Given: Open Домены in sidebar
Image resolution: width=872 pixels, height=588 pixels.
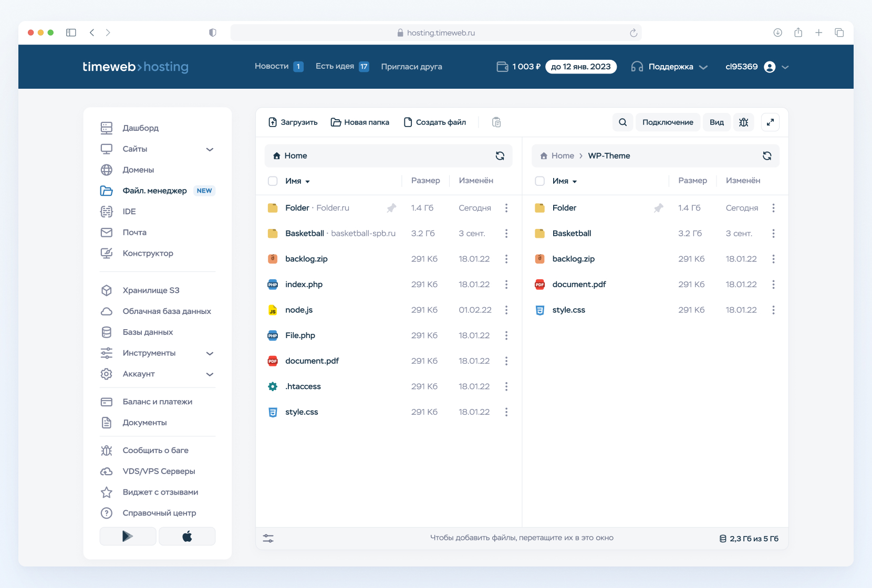Looking at the screenshot, I should [138, 170].
